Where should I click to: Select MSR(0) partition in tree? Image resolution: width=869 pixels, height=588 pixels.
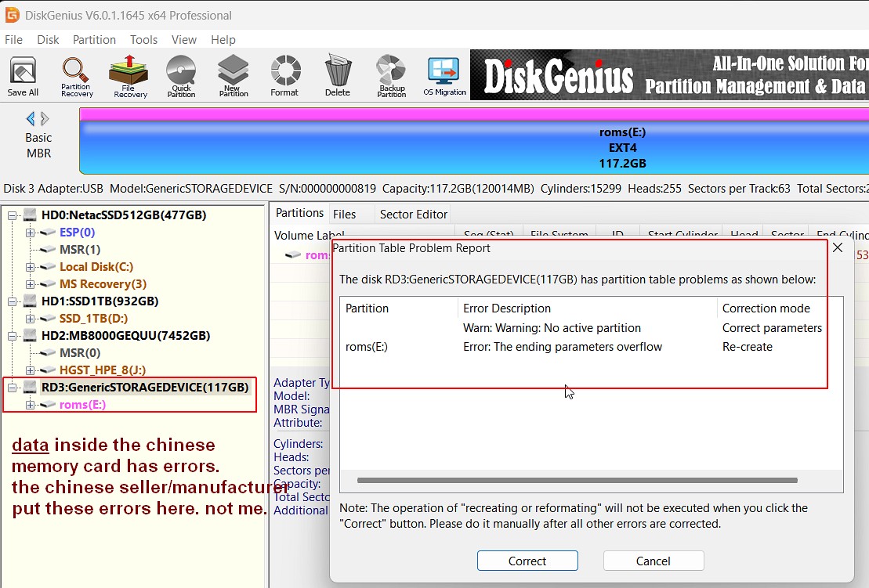80,352
